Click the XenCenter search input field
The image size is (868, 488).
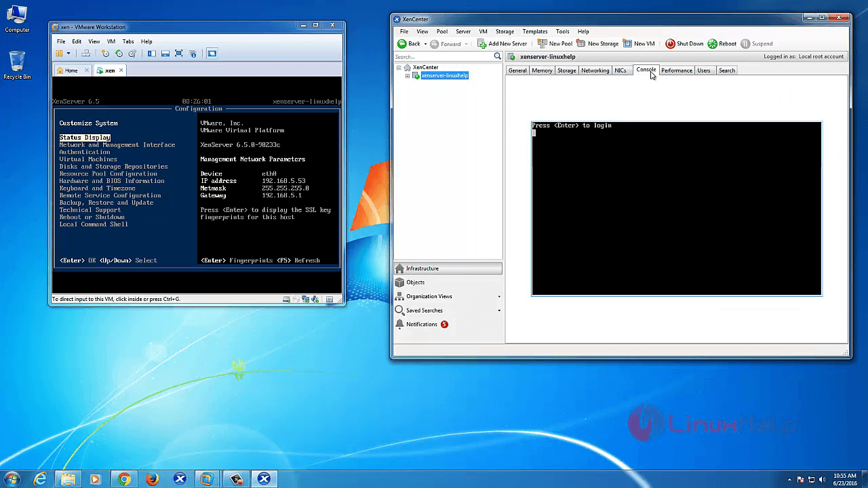coord(443,57)
